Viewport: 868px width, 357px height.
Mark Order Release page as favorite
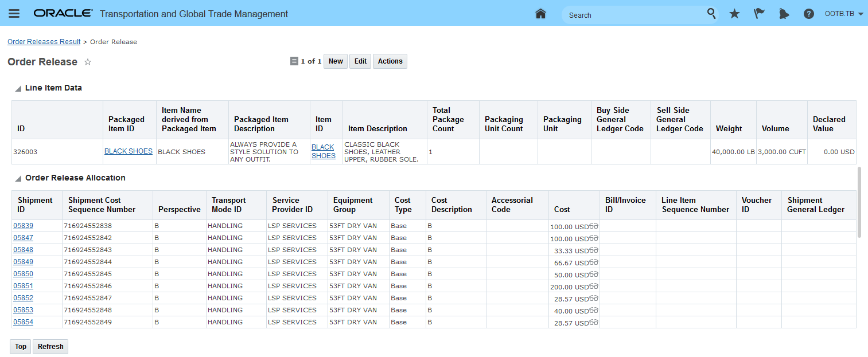pyautogui.click(x=88, y=62)
